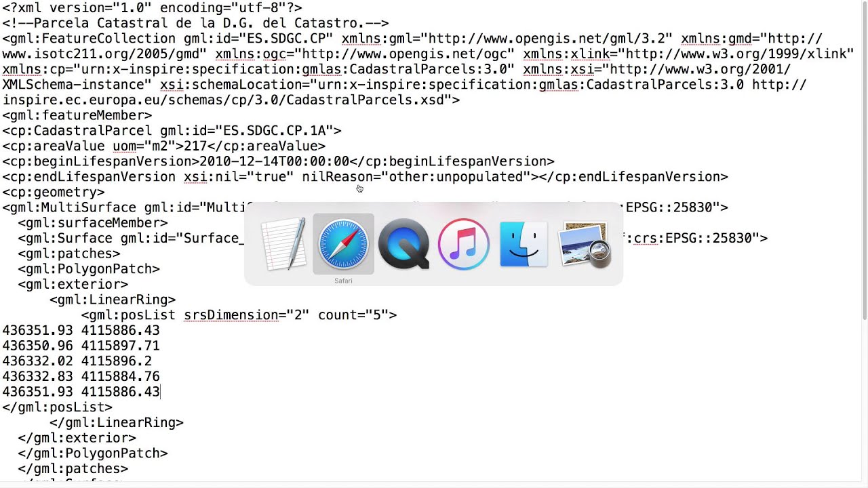Switch to TextEdit in app switcher
The height and width of the screenshot is (488, 868).
[283, 244]
